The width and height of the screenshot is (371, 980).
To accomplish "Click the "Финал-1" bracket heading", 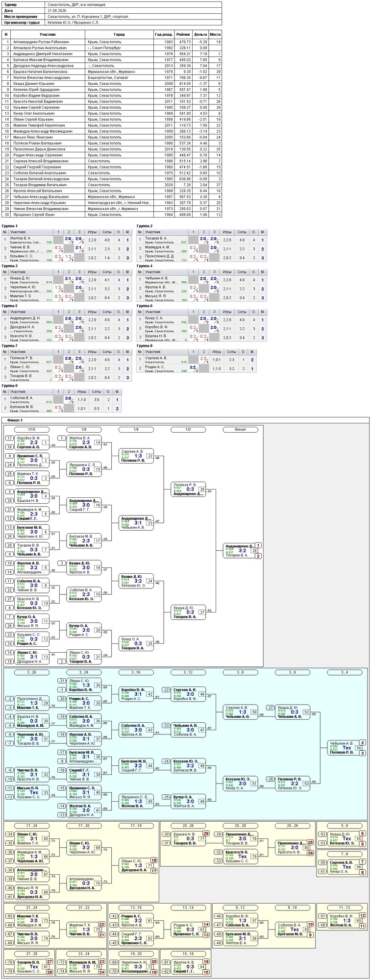I will pos(15,420).
